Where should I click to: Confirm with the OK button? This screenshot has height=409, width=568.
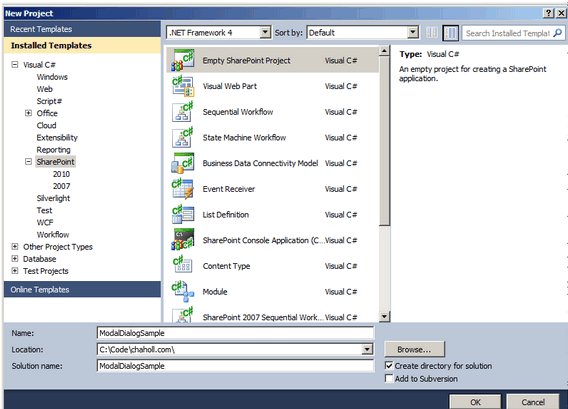click(475, 401)
